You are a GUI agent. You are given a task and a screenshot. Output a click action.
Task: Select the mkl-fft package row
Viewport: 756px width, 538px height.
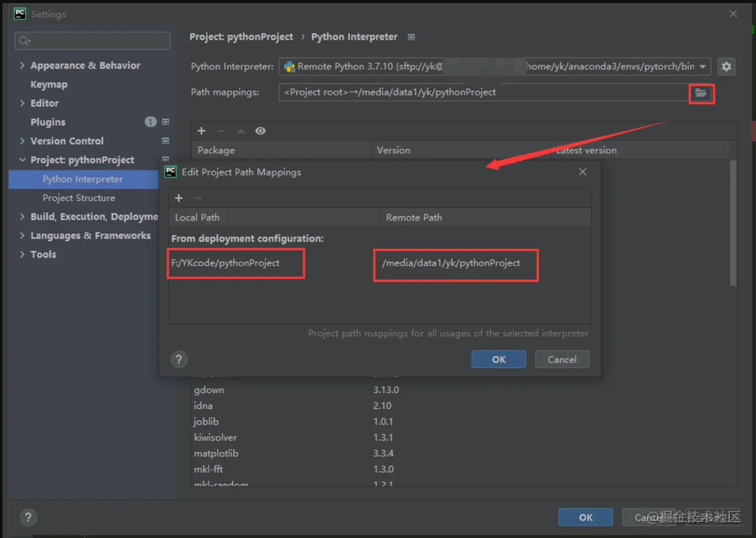(x=460, y=469)
